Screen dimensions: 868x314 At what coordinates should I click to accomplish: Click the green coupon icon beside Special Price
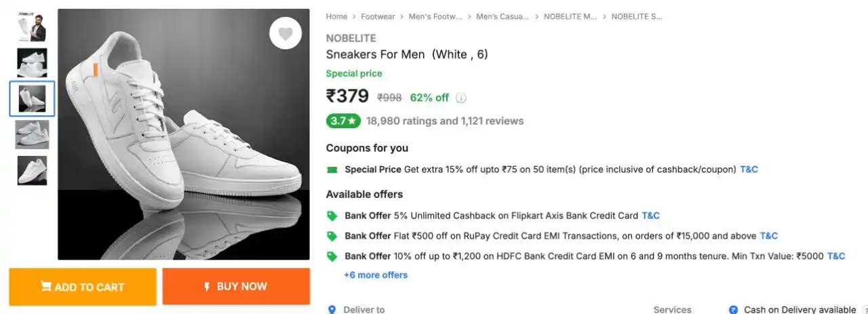pos(332,170)
